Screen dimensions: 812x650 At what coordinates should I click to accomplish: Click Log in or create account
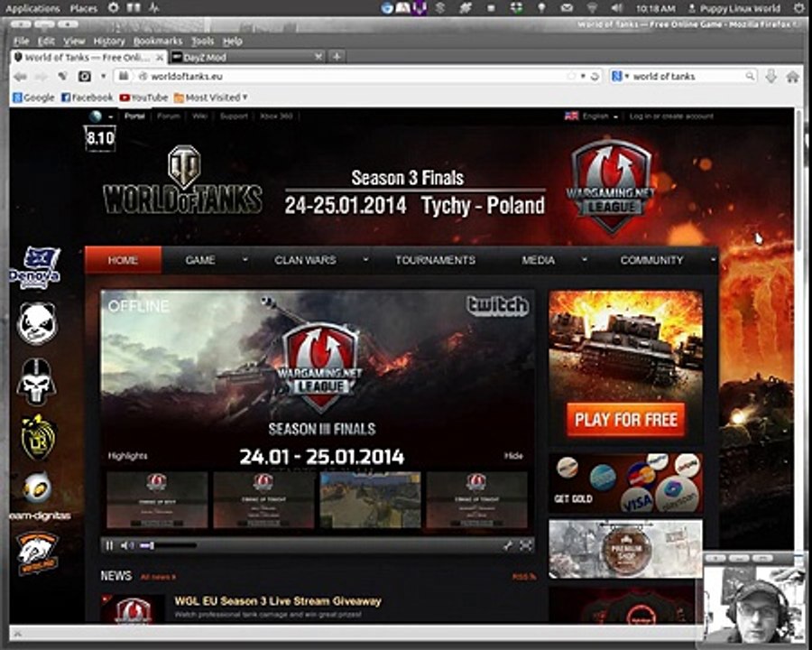point(671,116)
